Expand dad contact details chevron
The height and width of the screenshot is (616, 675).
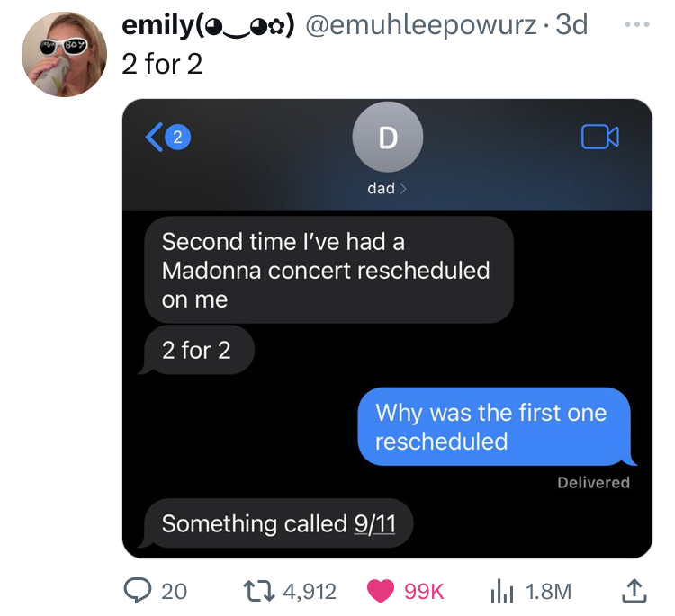(x=403, y=189)
